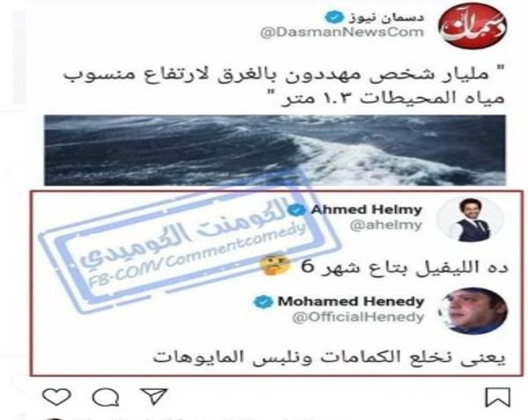The width and height of the screenshot is (528, 420).
Task: Open Ahmed Helmy's profile picture
Action: tap(471, 219)
